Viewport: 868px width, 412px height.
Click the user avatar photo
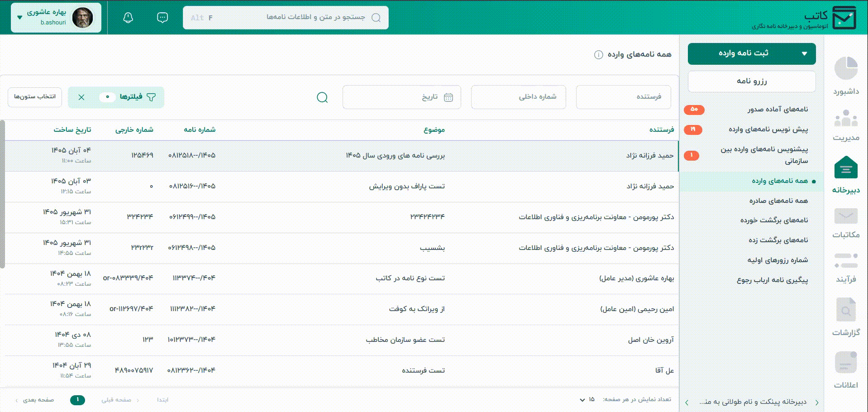pos(82,18)
